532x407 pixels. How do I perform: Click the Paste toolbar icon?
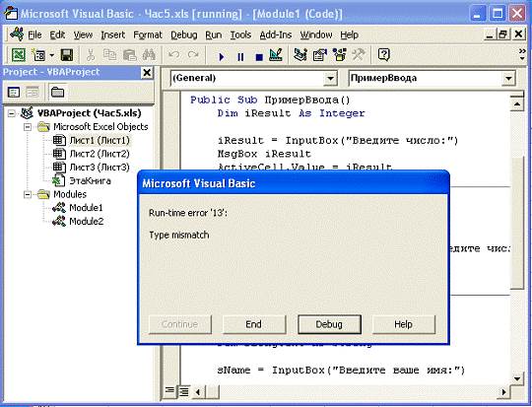point(129,54)
